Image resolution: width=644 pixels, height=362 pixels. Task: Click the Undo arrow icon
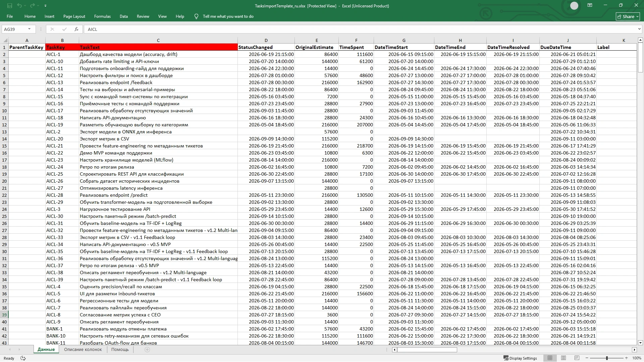click(x=19, y=6)
